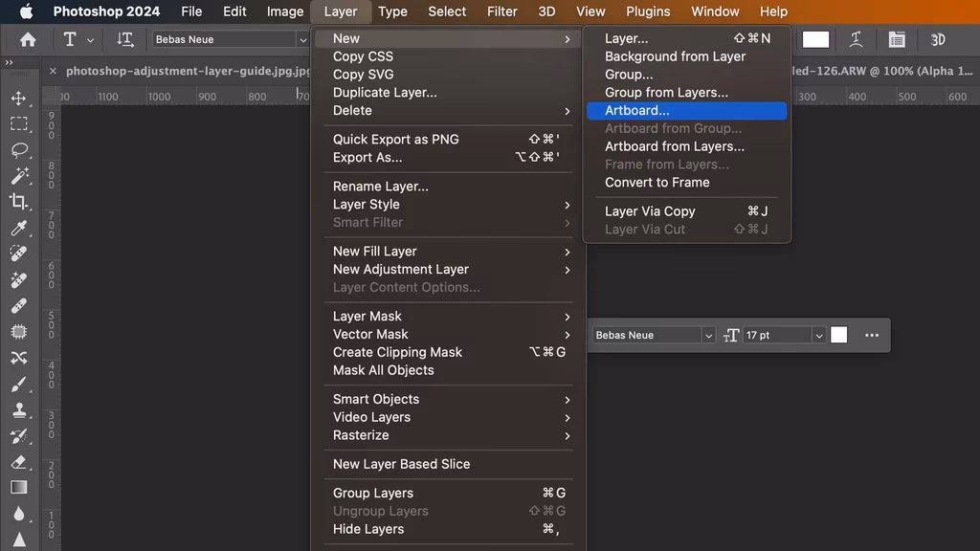
Task: Select the Gradient tool
Action: [x=21, y=489]
